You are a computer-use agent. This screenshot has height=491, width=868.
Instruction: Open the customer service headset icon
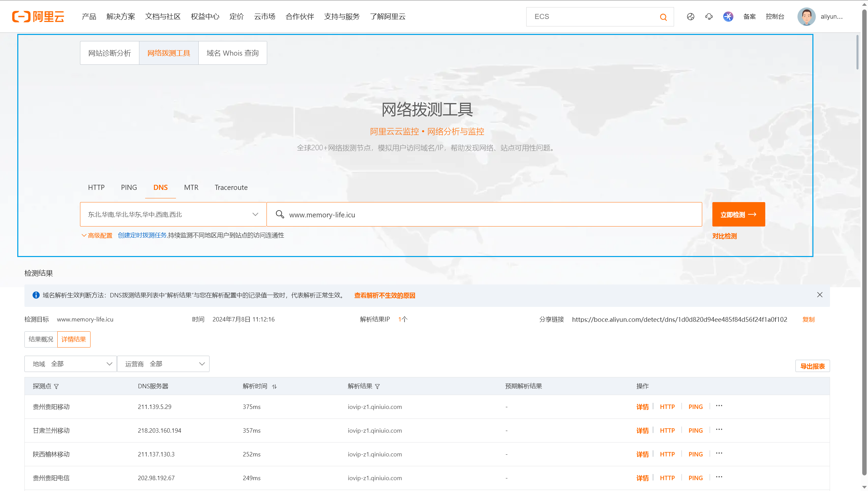click(709, 17)
